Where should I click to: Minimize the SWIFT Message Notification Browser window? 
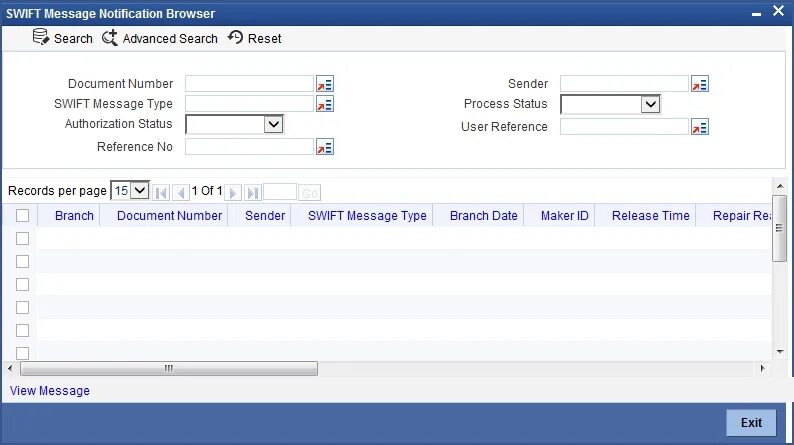[x=757, y=14]
